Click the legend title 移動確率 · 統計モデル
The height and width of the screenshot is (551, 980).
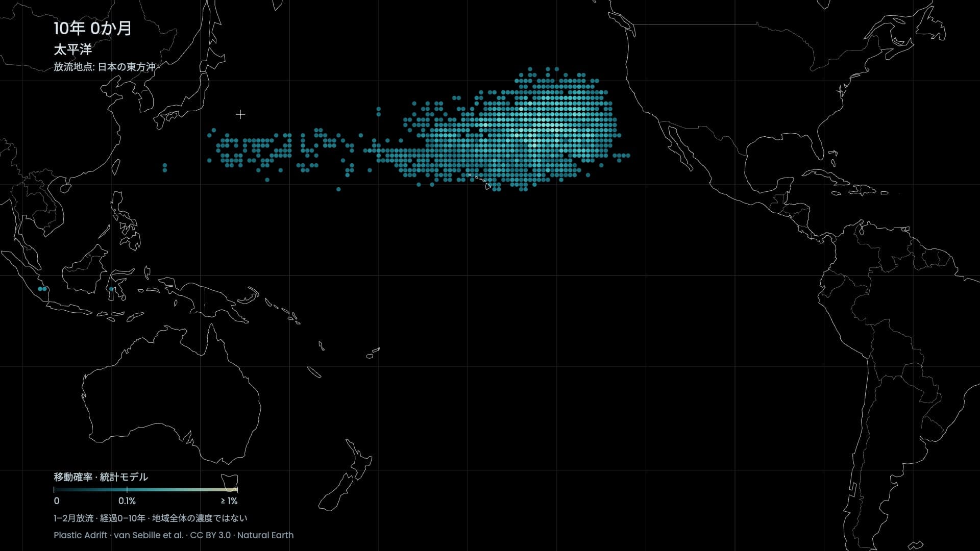101,477
